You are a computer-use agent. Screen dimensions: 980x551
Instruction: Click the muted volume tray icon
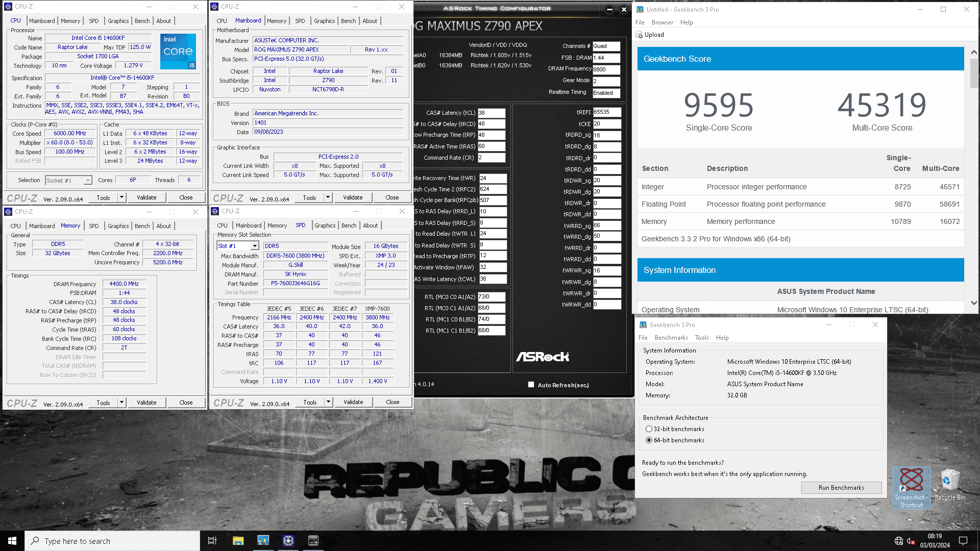click(911, 541)
